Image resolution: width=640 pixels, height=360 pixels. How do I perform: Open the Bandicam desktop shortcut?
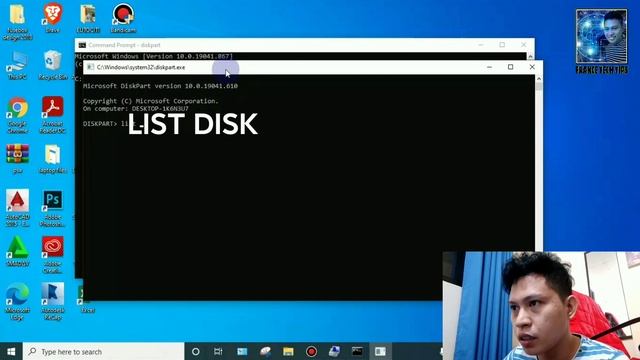[123, 17]
